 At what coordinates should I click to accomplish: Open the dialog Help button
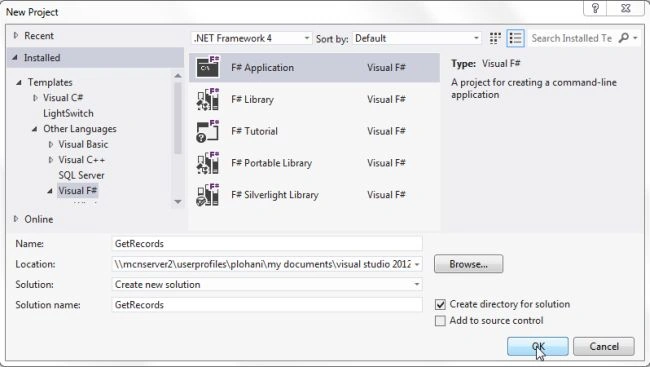pos(595,8)
